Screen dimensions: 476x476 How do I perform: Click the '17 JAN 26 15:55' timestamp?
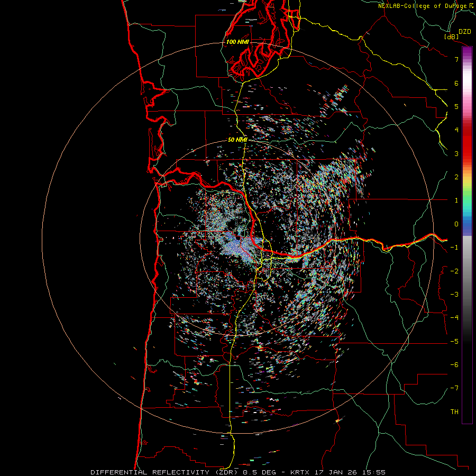[x=350, y=472]
